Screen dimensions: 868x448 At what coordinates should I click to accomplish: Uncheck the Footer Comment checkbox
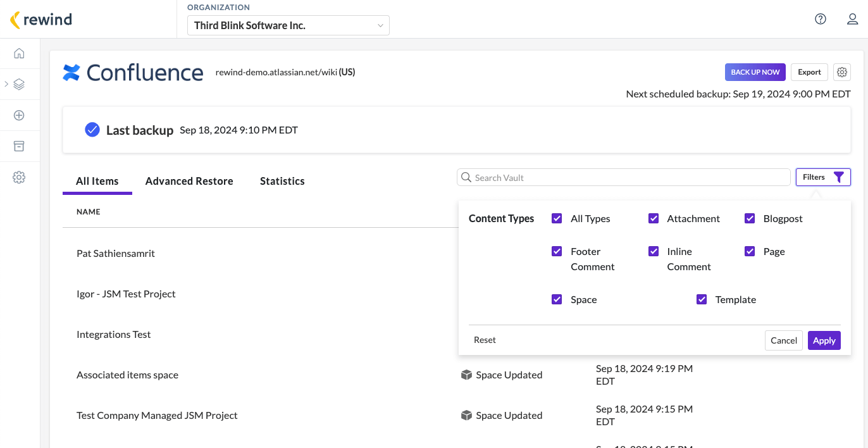[557, 251]
